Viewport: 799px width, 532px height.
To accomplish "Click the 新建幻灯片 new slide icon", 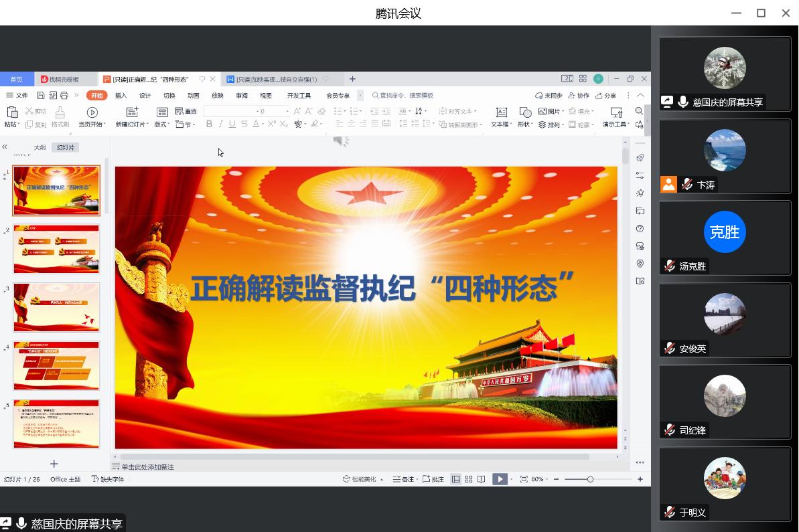I will tap(132, 112).
